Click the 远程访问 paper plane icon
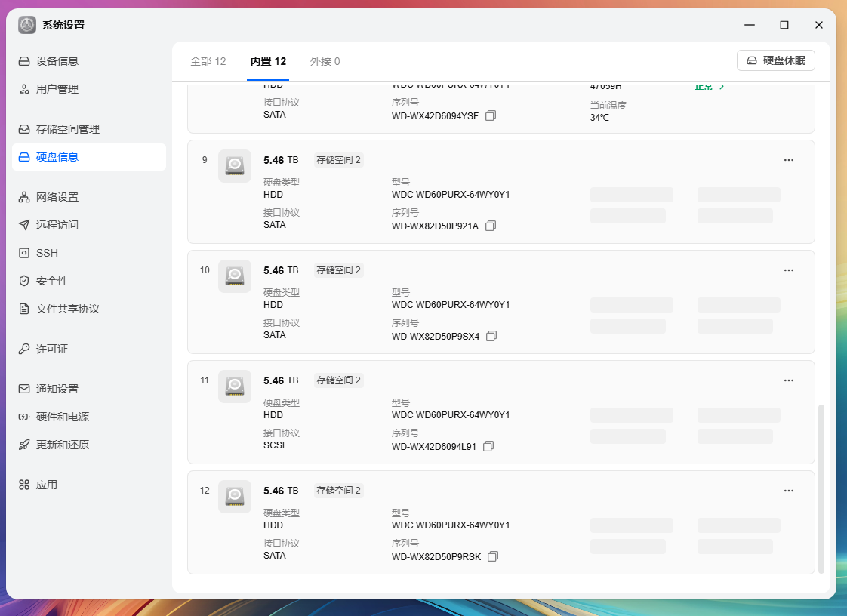Screen dimensions: 847x616 click(x=23, y=225)
